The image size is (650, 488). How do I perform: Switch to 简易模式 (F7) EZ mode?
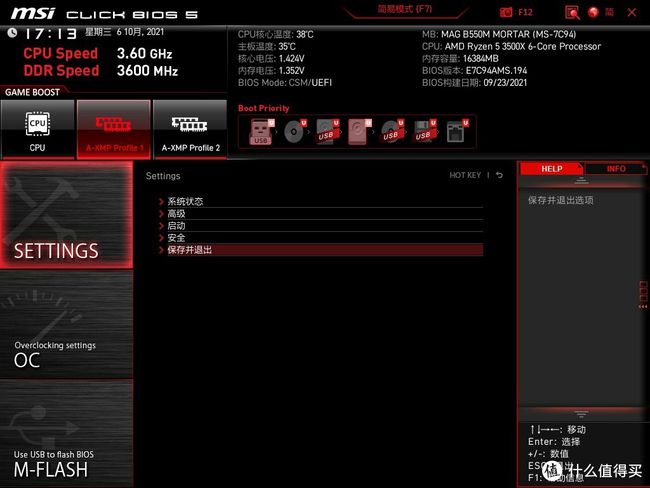click(405, 9)
